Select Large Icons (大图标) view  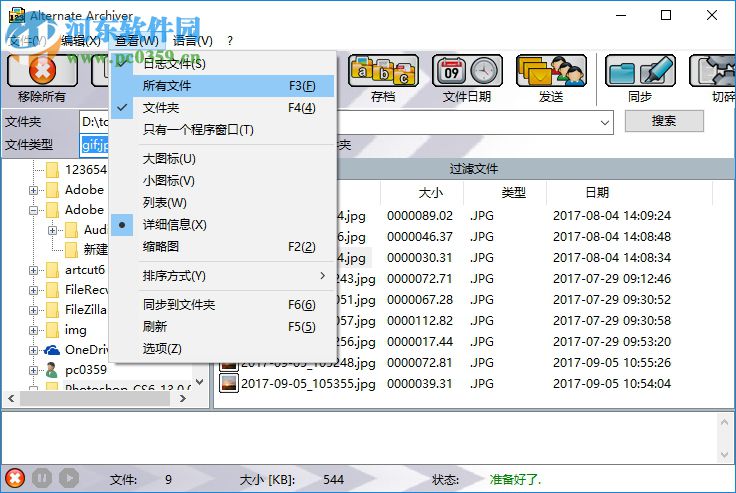(x=222, y=159)
